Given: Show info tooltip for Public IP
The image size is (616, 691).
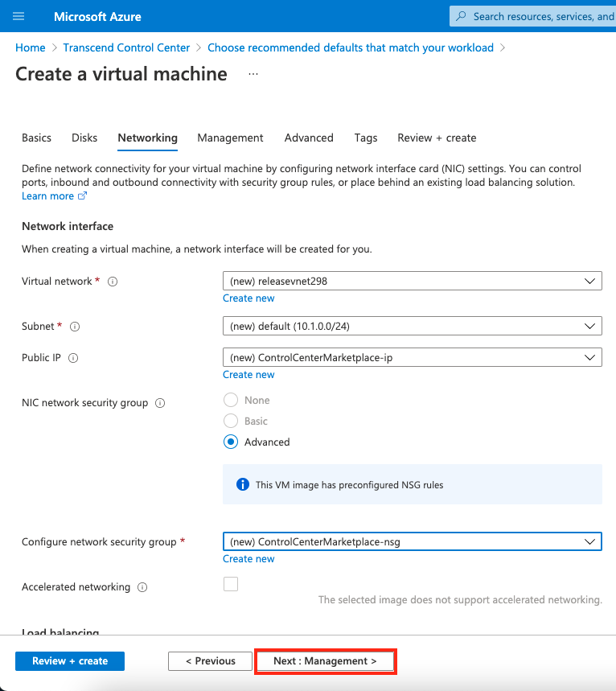Looking at the screenshot, I should 73,358.
